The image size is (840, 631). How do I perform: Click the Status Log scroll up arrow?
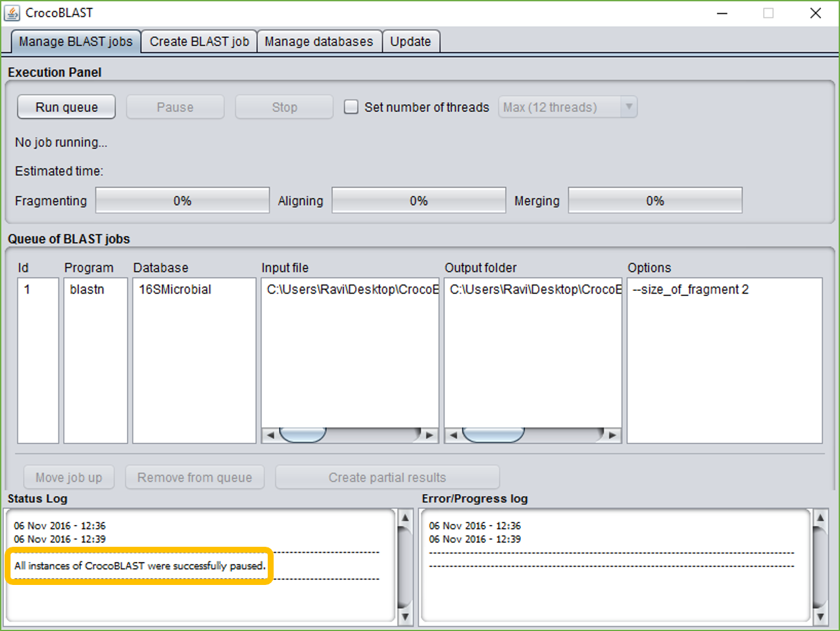[405, 518]
